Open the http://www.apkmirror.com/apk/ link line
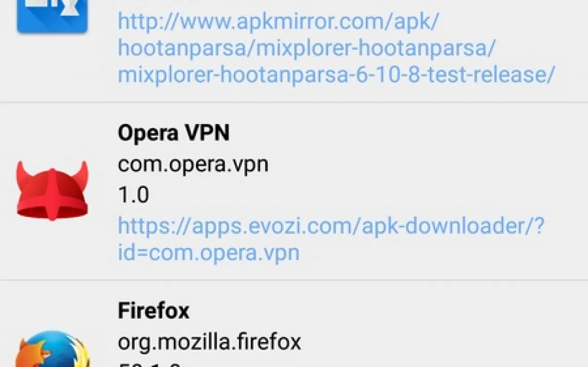 (278, 21)
